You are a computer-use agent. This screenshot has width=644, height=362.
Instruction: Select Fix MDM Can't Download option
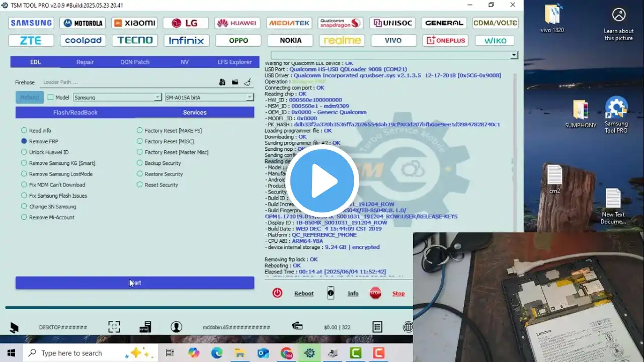tap(53, 185)
